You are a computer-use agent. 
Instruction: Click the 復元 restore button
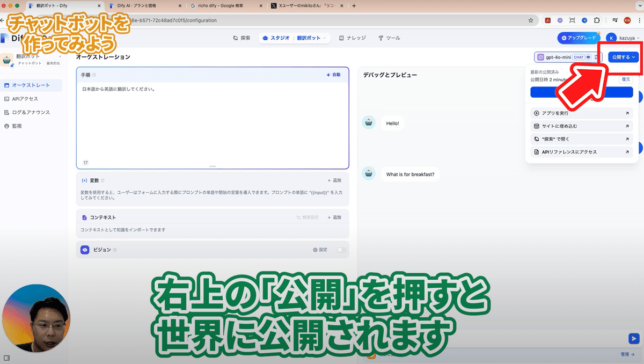(626, 79)
